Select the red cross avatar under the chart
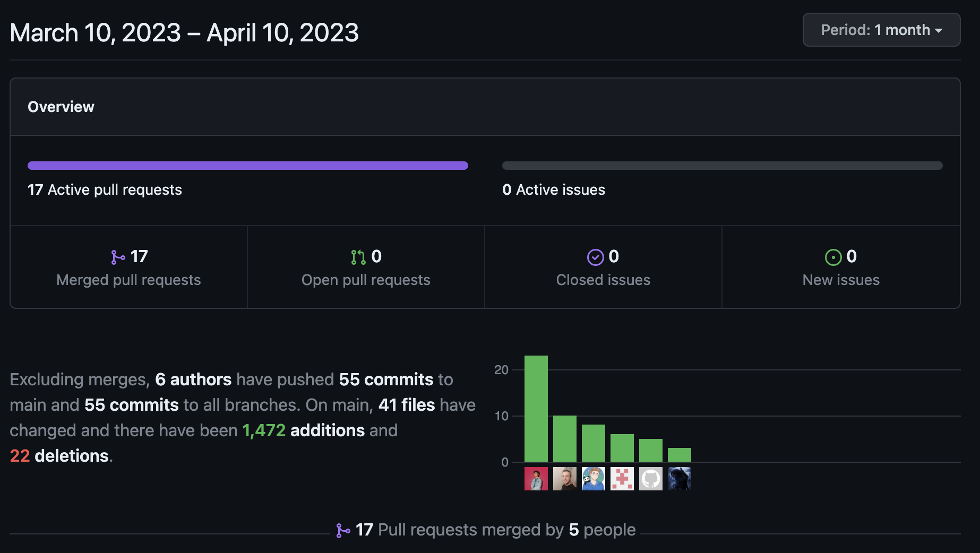This screenshot has width=980, height=553. (622, 478)
